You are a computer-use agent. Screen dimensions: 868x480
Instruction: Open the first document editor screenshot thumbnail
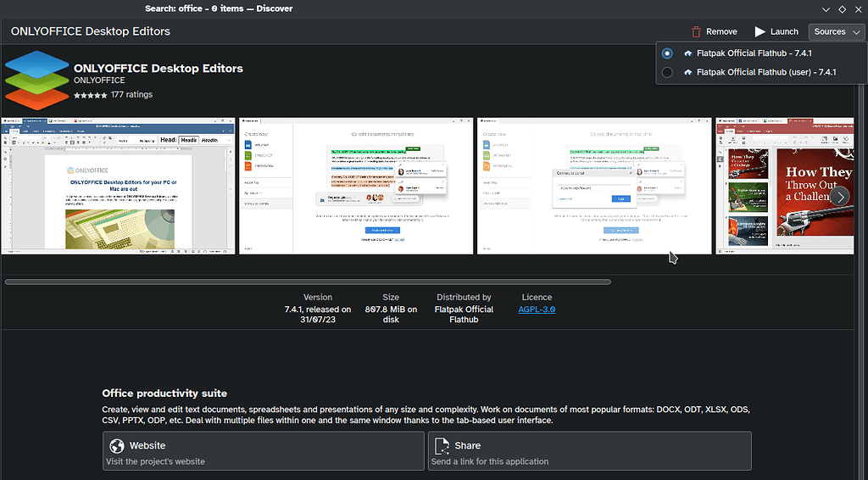[118, 186]
